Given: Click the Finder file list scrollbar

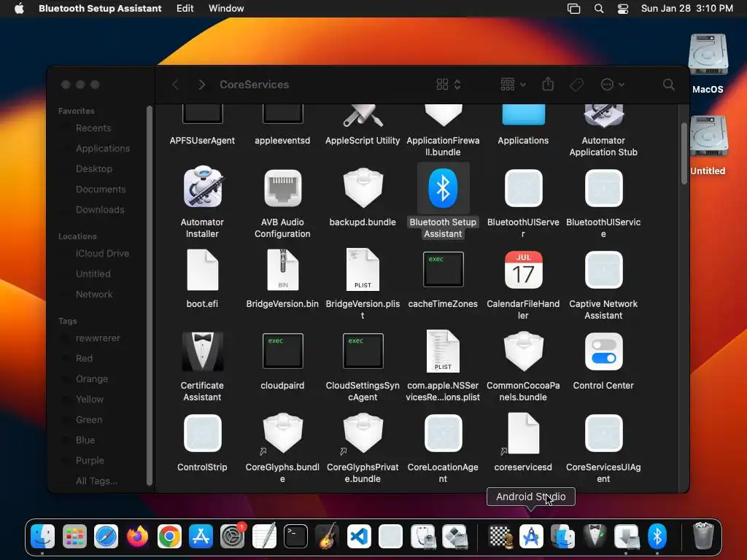Looking at the screenshot, I should coord(684,153).
